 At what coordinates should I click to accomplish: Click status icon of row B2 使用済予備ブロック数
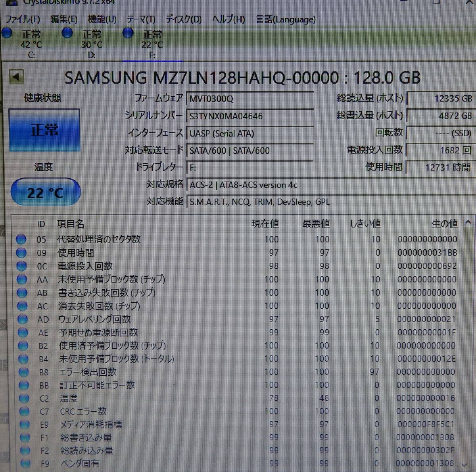pyautogui.click(x=23, y=346)
